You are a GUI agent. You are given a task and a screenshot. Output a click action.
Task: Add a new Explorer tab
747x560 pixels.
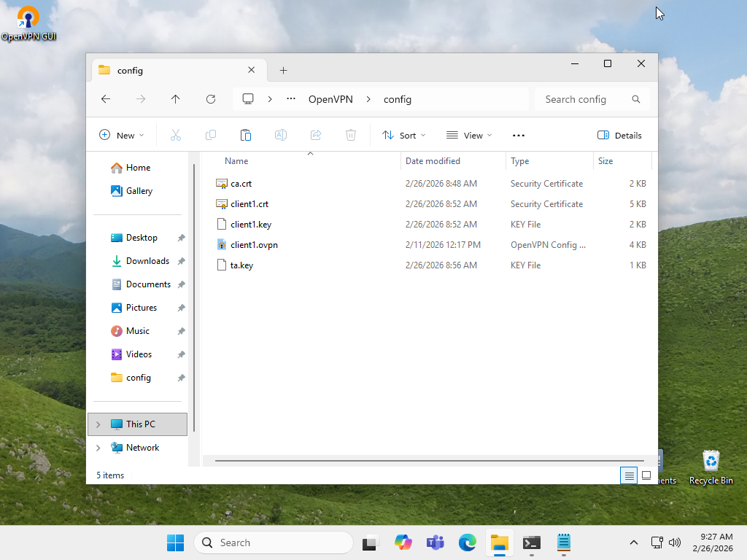[284, 71]
